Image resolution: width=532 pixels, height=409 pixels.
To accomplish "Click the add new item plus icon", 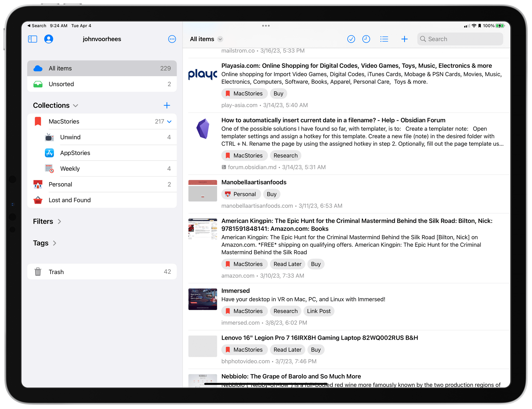I will [x=404, y=39].
